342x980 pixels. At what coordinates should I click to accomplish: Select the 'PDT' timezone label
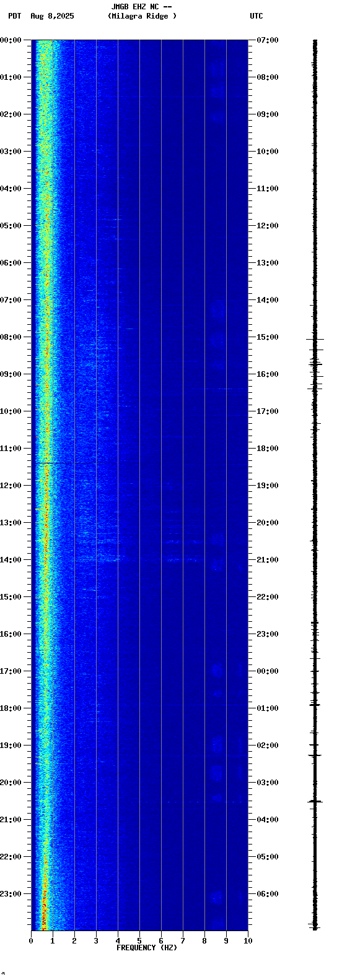(14, 16)
